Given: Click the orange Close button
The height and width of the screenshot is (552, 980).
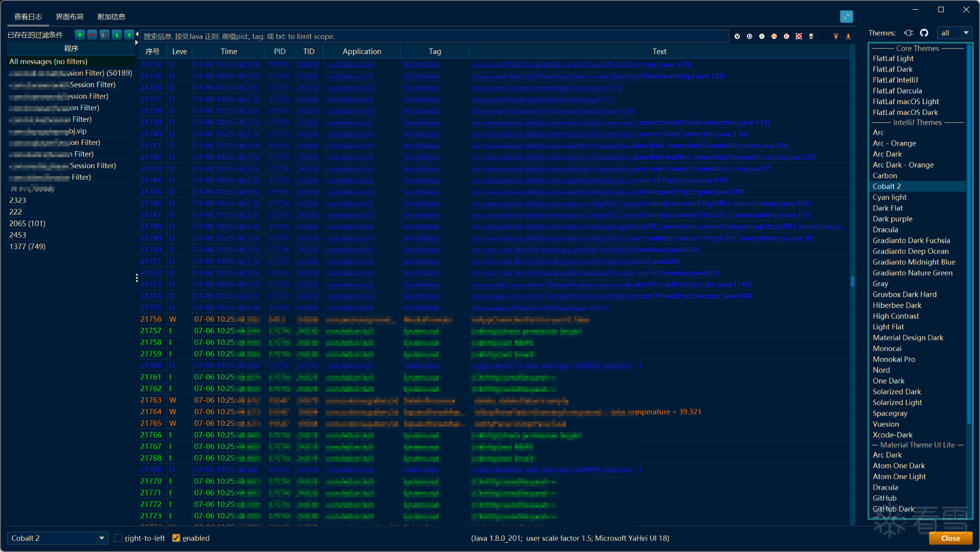Looking at the screenshot, I should point(950,538).
